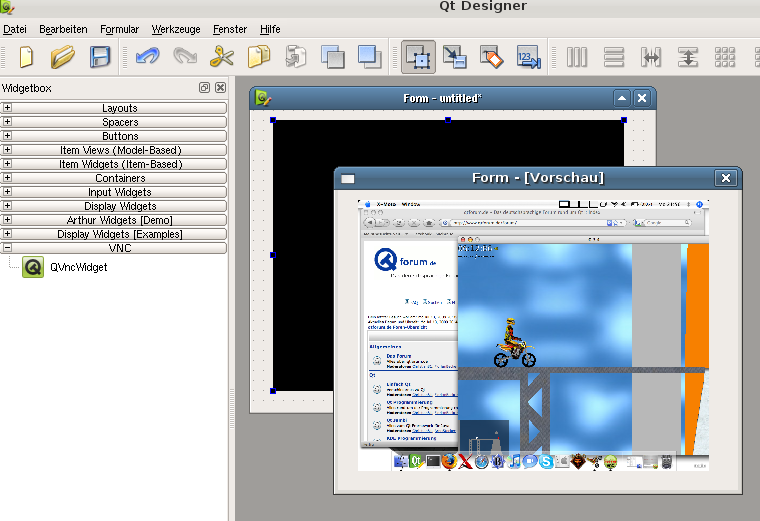Click the top-left selection handle of the form widget
Image resolution: width=760 pixels, height=521 pixels.
pyautogui.click(x=273, y=120)
